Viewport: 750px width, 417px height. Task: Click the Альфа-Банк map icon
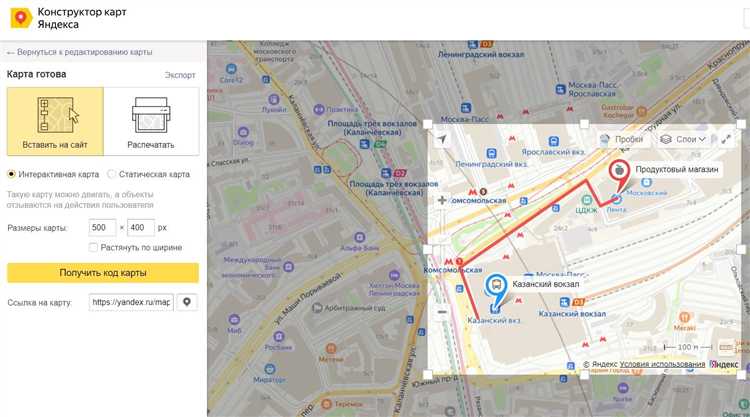[x=360, y=237]
